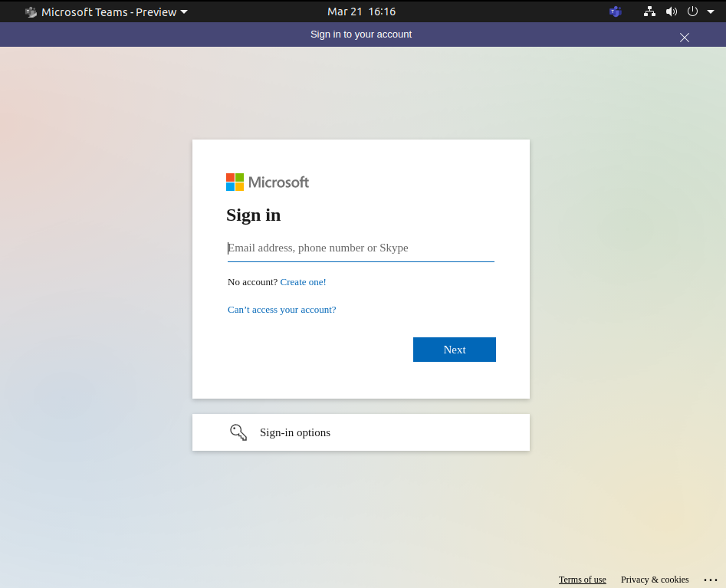Click the key icon for sign-in options
Image resolution: width=726 pixels, height=588 pixels.
click(x=238, y=432)
